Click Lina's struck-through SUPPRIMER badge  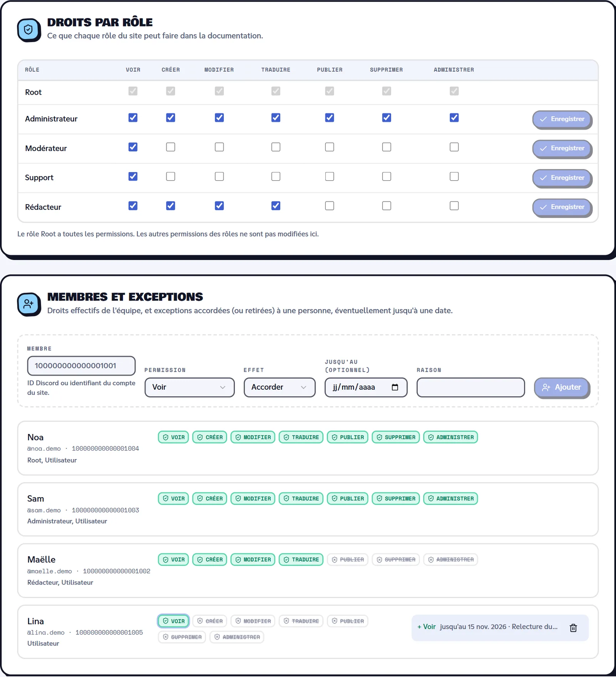click(x=182, y=637)
